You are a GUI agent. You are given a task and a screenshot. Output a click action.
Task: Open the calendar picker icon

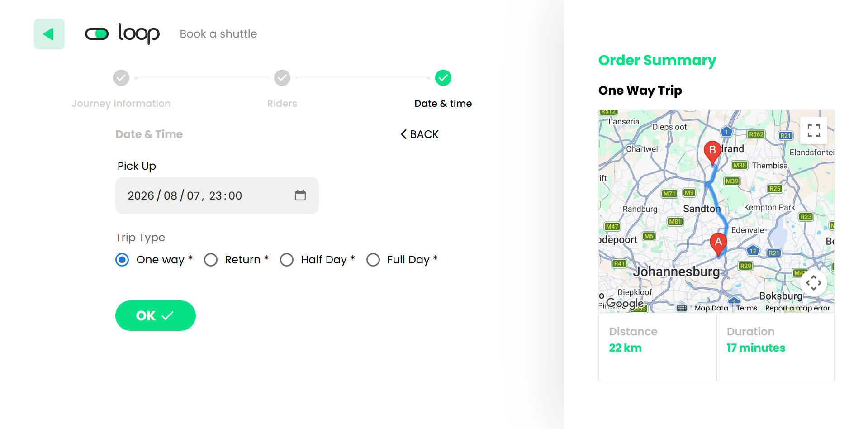300,195
